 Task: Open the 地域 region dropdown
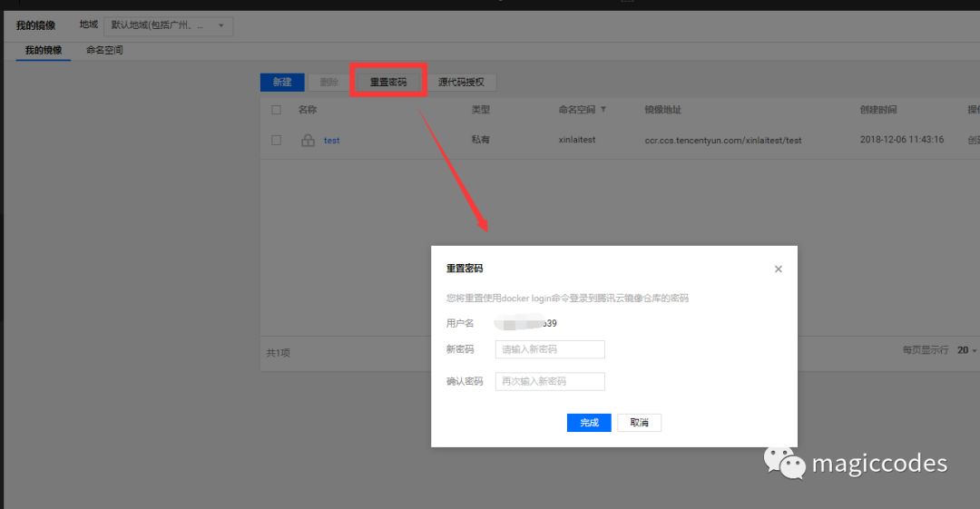point(168,25)
